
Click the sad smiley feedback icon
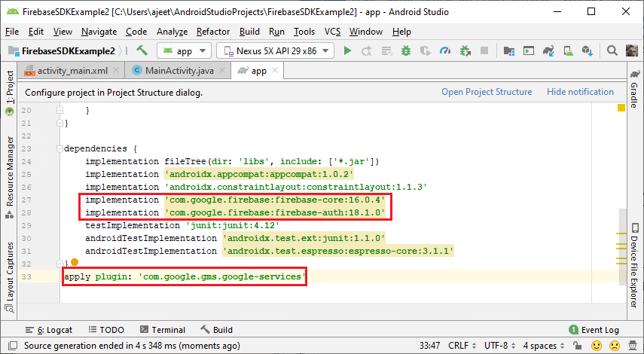tap(615, 346)
